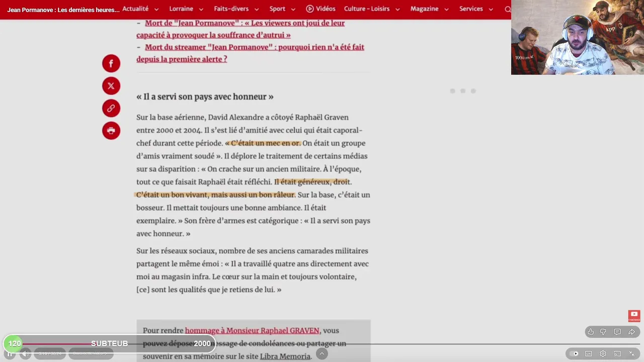Expand the Actualité menu
The image size is (644, 362).
point(140,9)
